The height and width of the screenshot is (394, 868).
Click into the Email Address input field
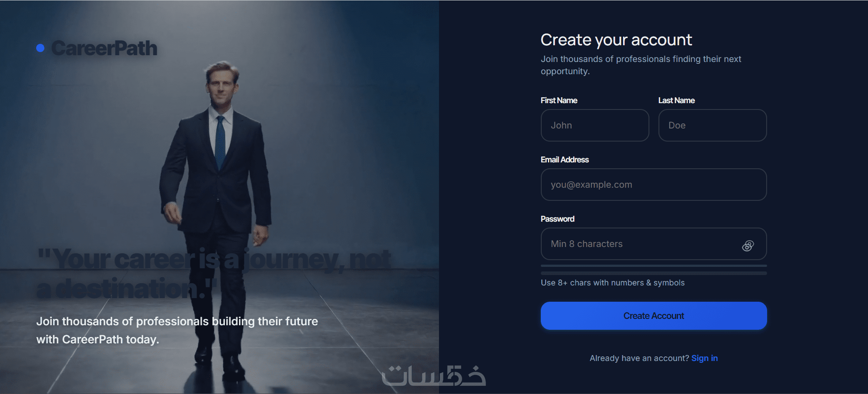653,185
